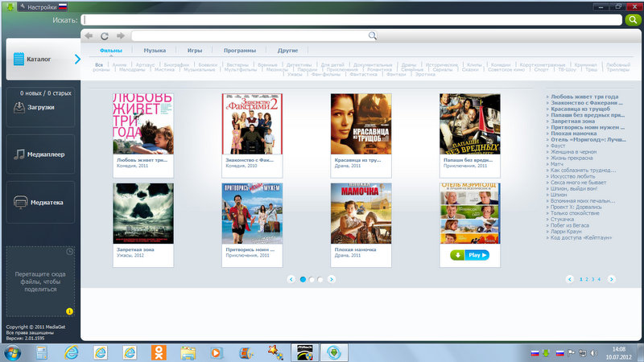Open the Загрузки downloads section
644x362 pixels.
click(x=41, y=107)
